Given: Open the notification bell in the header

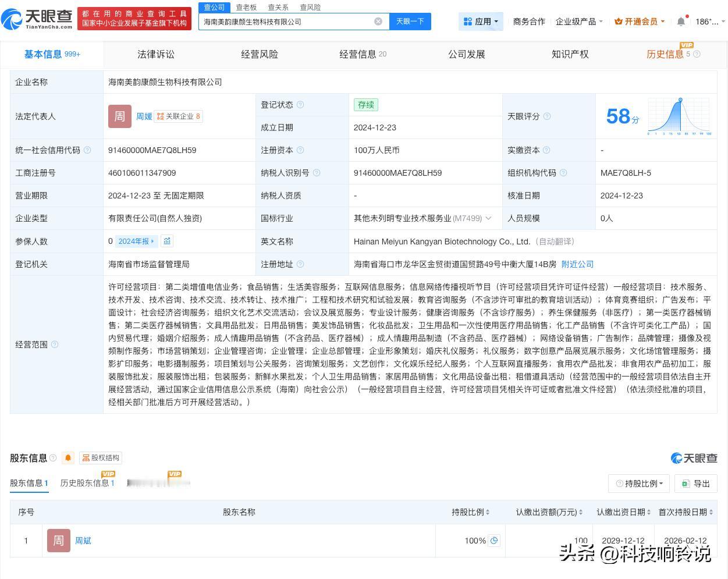Looking at the screenshot, I should tap(681, 22).
